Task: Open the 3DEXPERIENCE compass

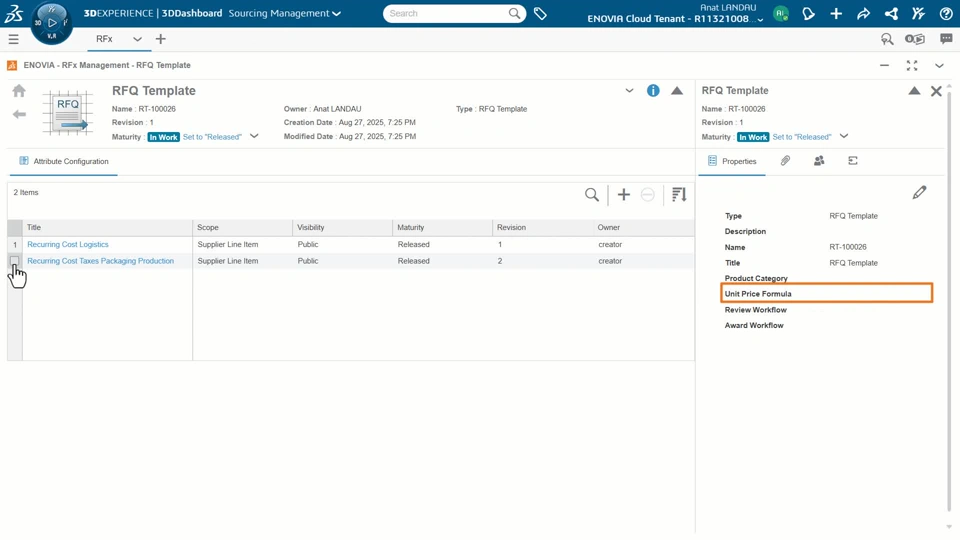Action: tap(51, 23)
